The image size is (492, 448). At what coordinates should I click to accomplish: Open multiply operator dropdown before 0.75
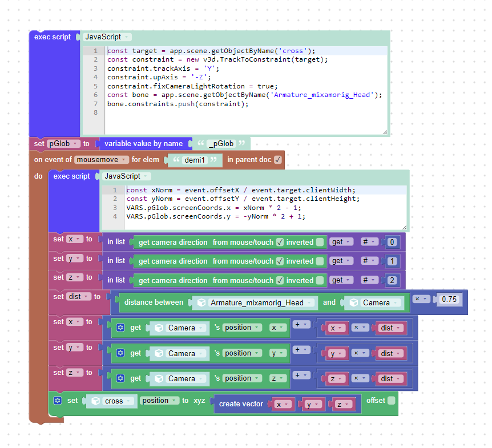[x=421, y=299]
